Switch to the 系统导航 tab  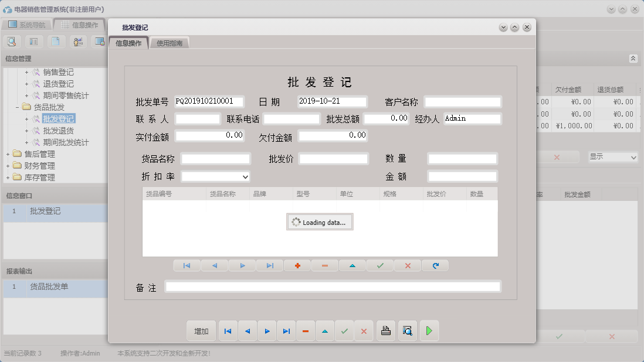(27, 25)
